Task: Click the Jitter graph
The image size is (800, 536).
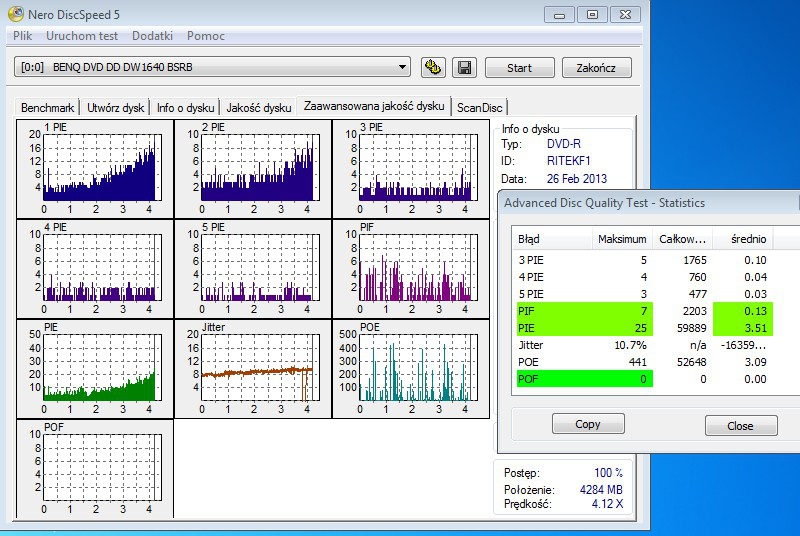Action: (x=253, y=369)
